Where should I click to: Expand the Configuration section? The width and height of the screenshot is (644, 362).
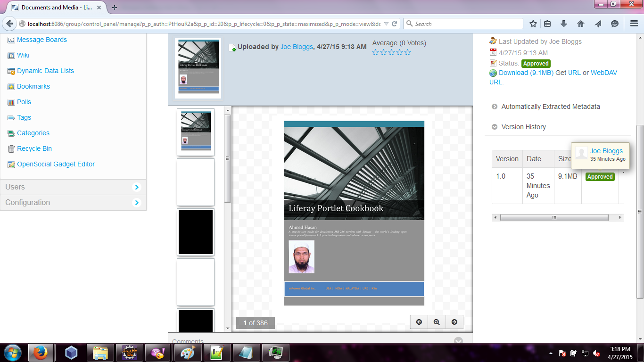tap(73, 203)
